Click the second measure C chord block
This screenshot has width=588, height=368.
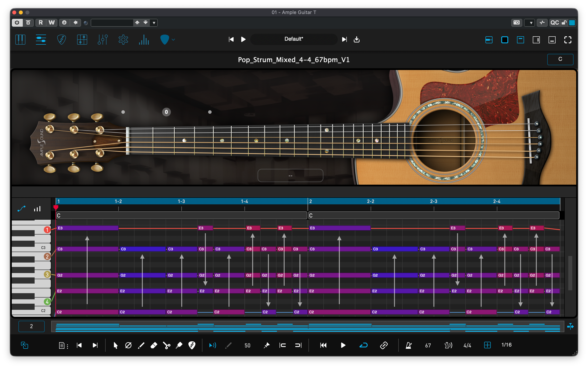coord(434,216)
